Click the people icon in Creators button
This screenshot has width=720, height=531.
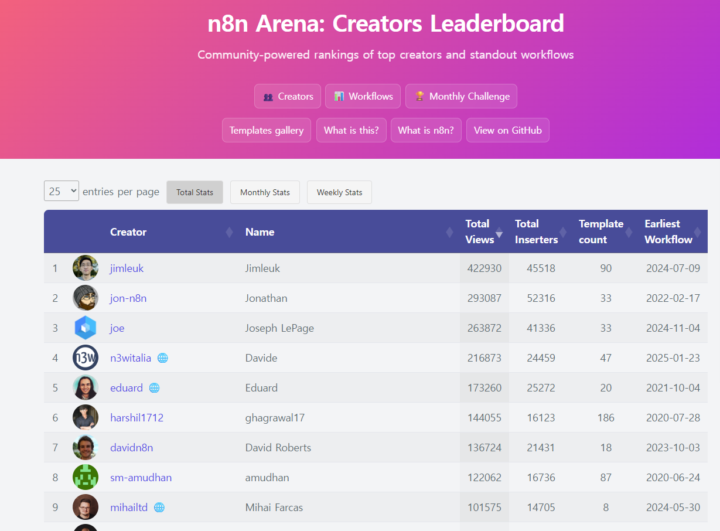268,97
